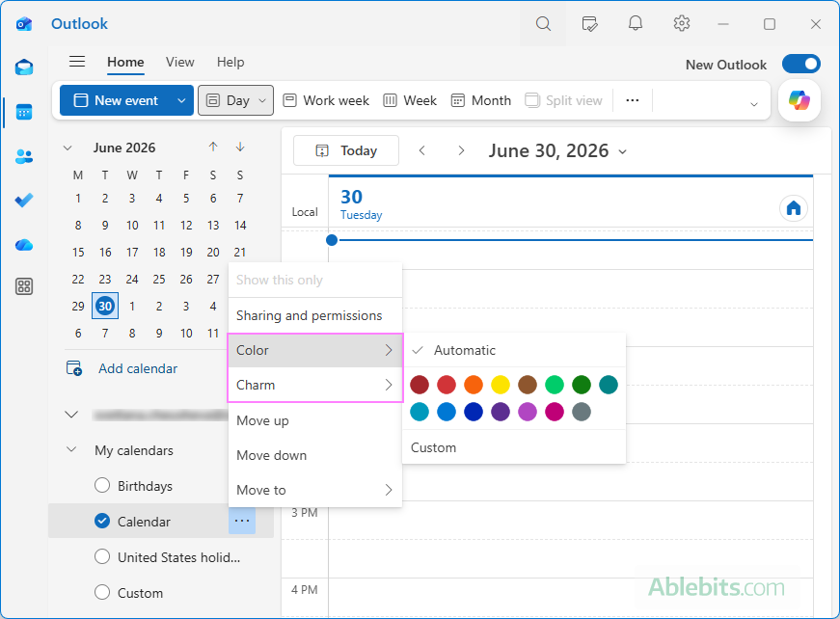Select June 18 in mini calendar

click(159, 252)
